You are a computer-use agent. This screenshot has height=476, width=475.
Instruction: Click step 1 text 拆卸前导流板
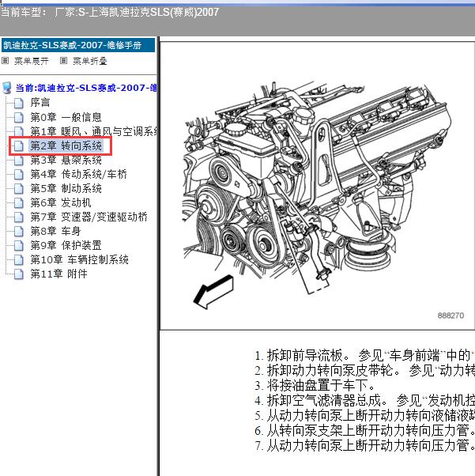(x=308, y=355)
